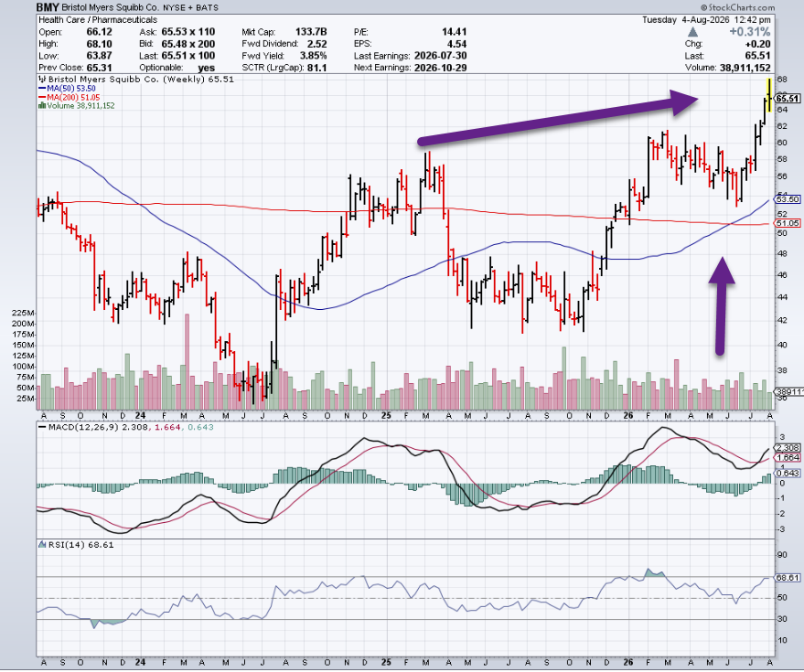804x672 pixels.
Task: Click the 25M label on volume axis
Action: pos(26,399)
